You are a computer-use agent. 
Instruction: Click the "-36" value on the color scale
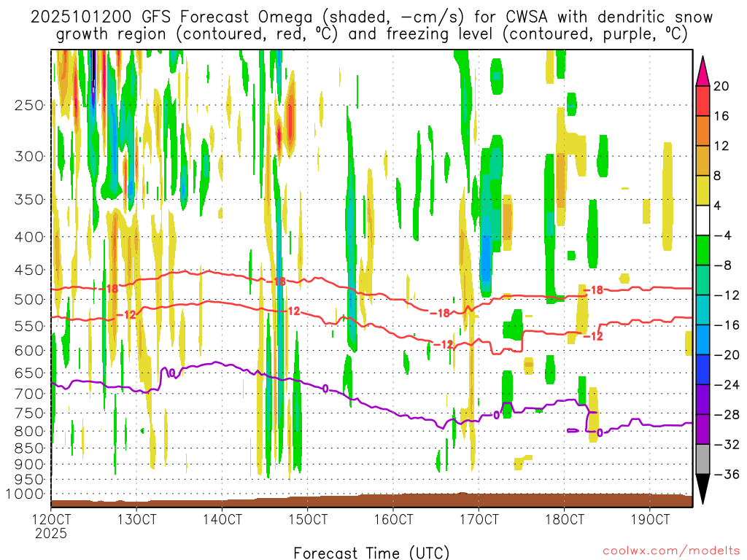pos(726,474)
